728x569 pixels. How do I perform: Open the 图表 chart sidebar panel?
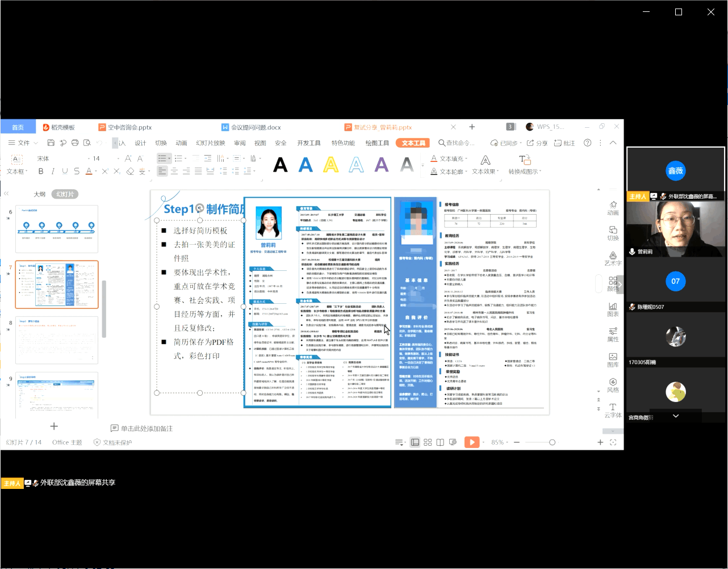point(613,308)
